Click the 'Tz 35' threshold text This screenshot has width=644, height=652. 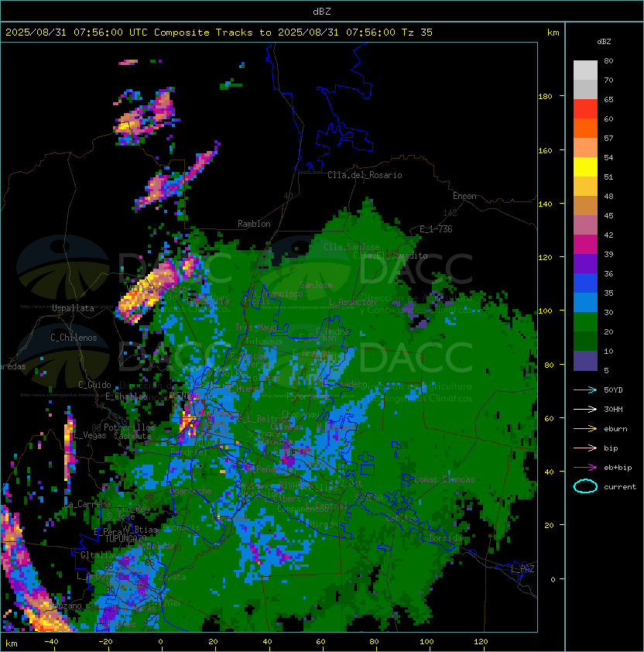pos(417,33)
